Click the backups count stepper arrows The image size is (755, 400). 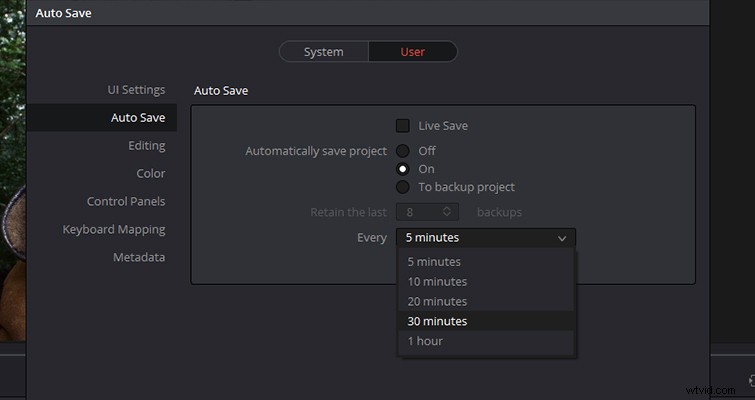[x=447, y=211]
